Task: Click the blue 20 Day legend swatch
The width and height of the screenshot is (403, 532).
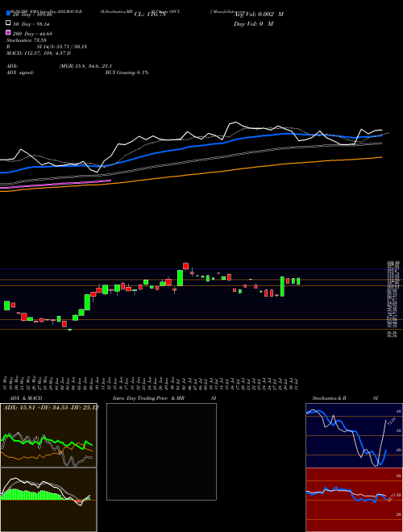Action: click(x=8, y=14)
